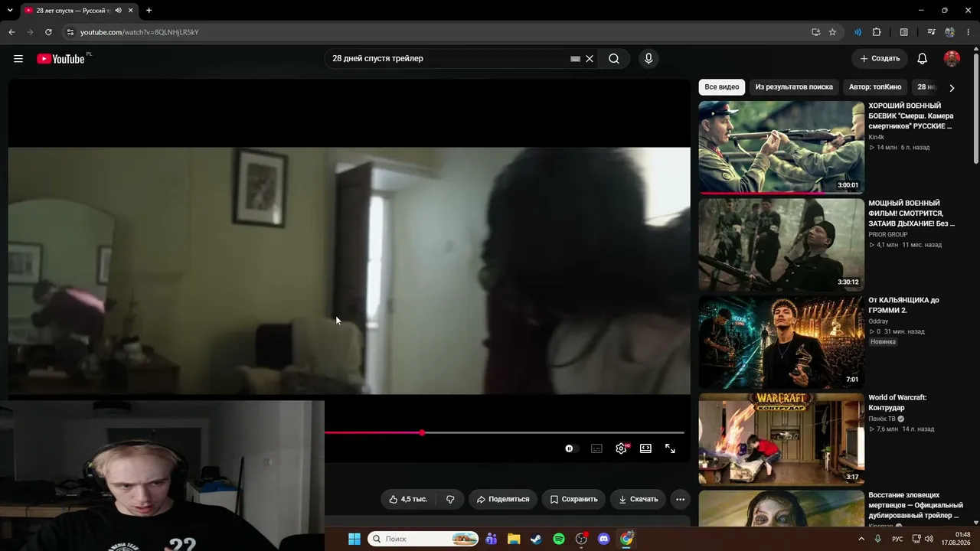Reload the current page
Viewport: 980px width, 551px height.
(x=48, y=32)
